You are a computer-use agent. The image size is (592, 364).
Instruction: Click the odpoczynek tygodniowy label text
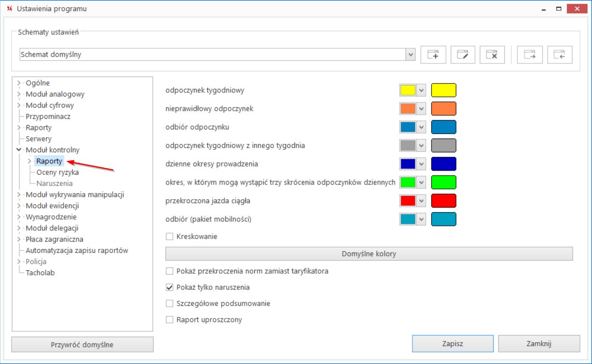pos(205,90)
